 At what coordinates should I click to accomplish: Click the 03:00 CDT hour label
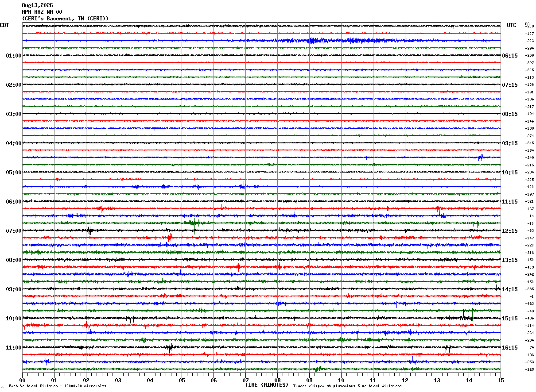tap(14, 114)
